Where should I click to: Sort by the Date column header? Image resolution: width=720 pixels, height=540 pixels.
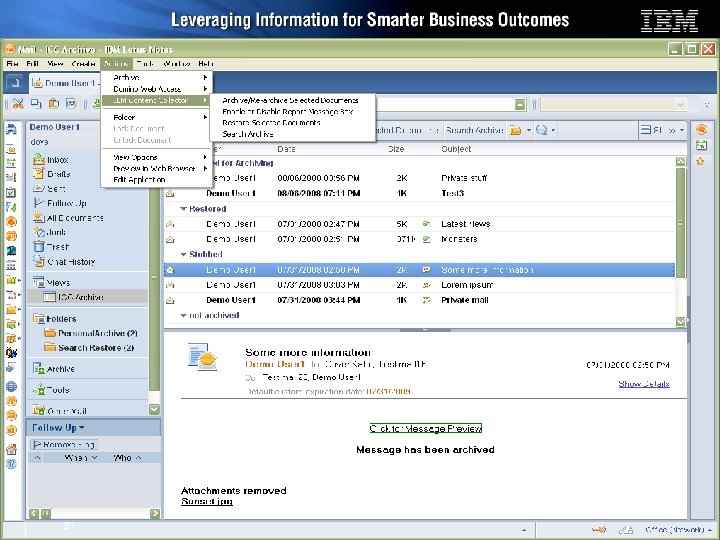coord(286,149)
